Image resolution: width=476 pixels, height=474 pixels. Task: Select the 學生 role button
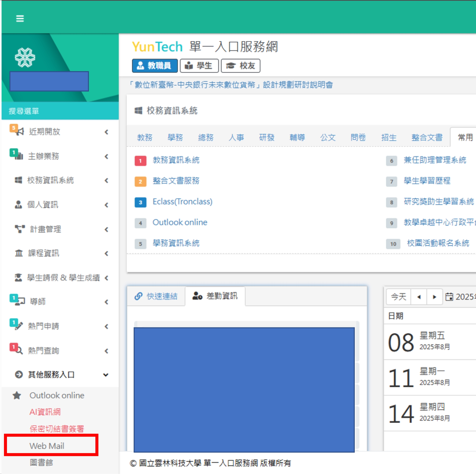coord(199,66)
